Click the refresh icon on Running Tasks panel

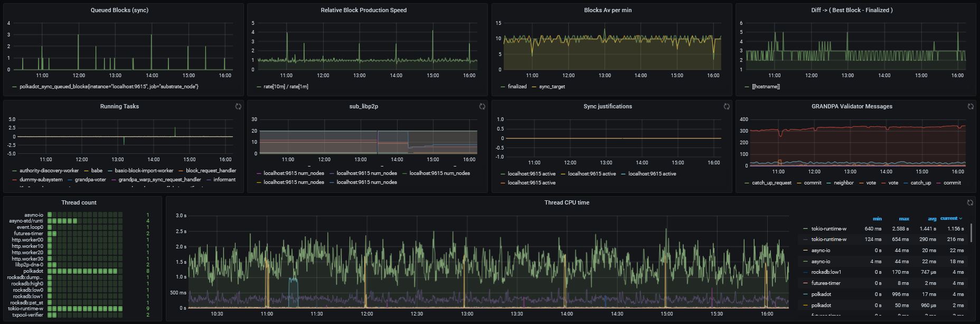pyautogui.click(x=238, y=106)
